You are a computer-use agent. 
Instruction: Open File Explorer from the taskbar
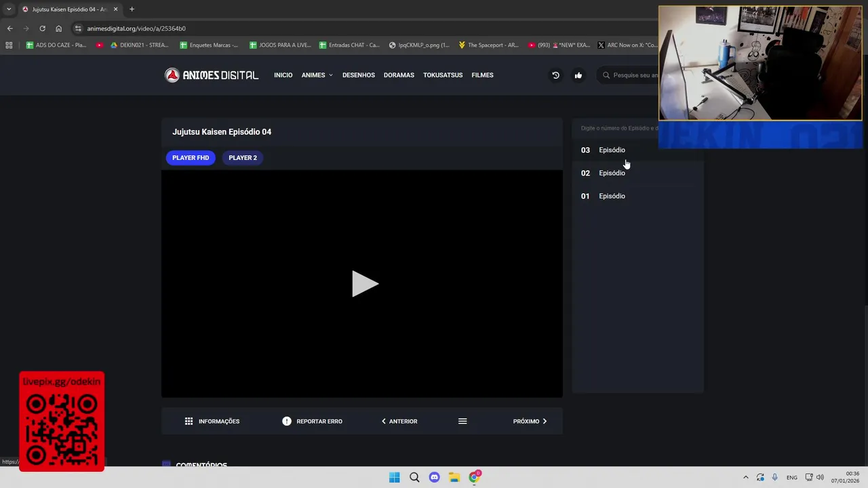(454, 477)
